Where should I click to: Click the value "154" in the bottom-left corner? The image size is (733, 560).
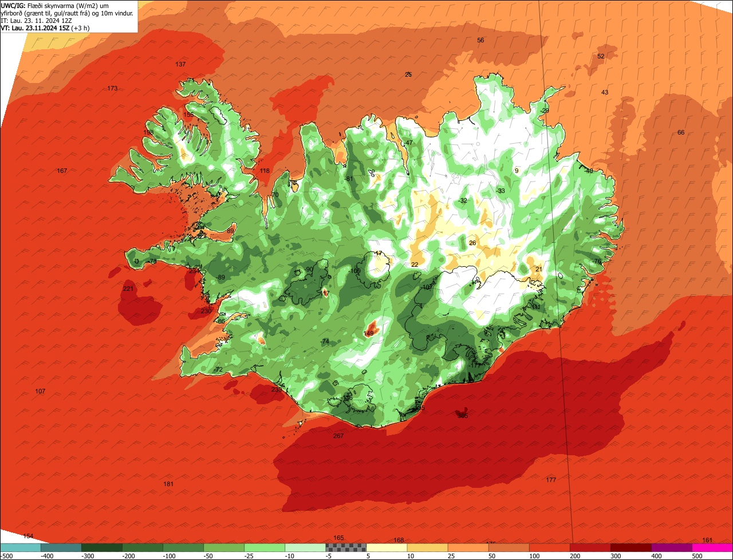point(28,536)
